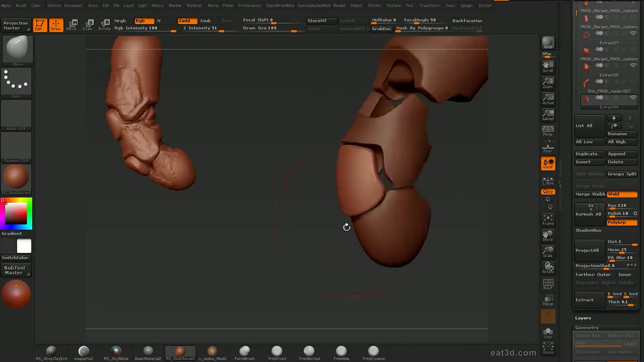
Task: Click the Scroll canvas navigation icon
Action: pos(548,66)
